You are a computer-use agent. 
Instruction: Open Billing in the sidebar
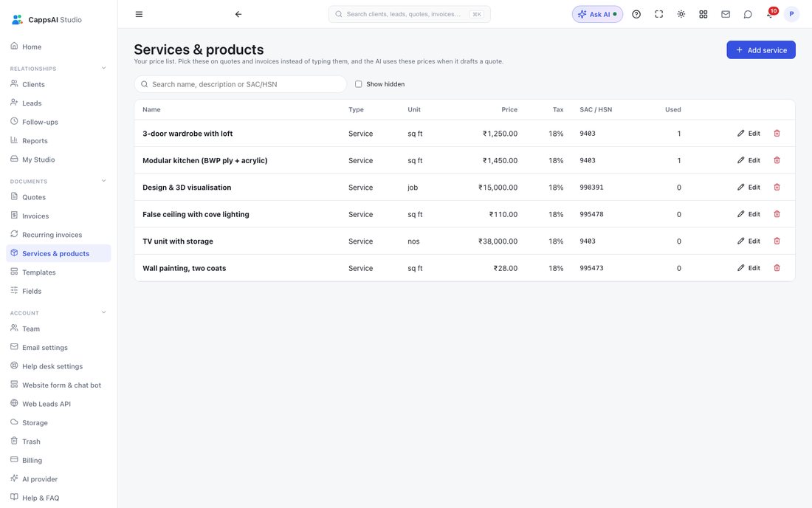tap(58, 460)
